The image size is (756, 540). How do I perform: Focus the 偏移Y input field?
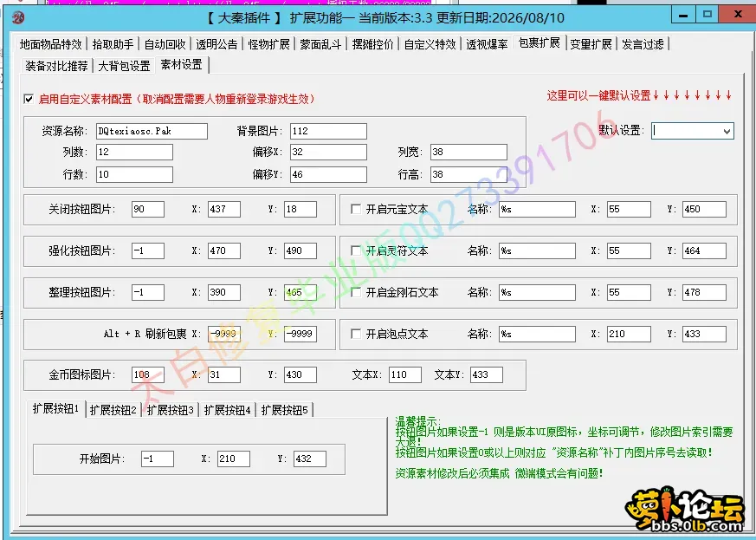pyautogui.click(x=328, y=174)
